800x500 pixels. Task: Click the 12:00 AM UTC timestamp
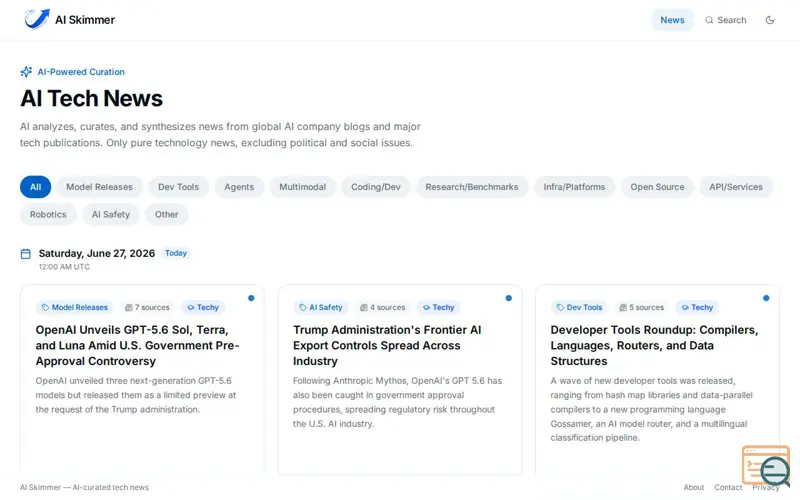[x=64, y=267]
